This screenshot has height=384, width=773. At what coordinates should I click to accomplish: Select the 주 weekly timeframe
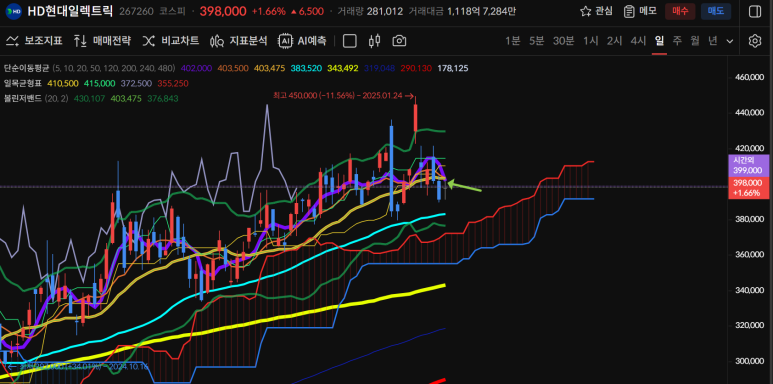tap(677, 41)
